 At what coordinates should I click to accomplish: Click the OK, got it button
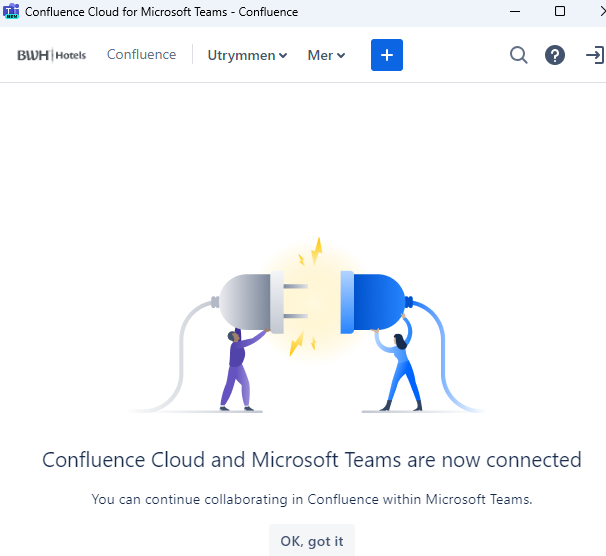[312, 541]
